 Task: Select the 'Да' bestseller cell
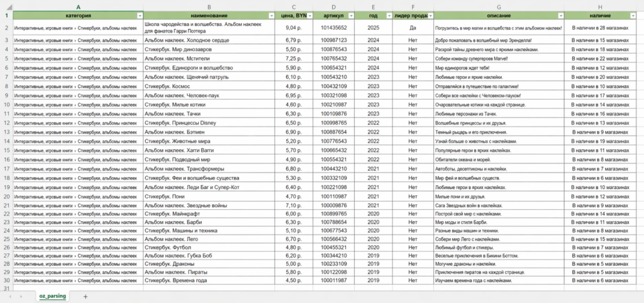coord(413,28)
